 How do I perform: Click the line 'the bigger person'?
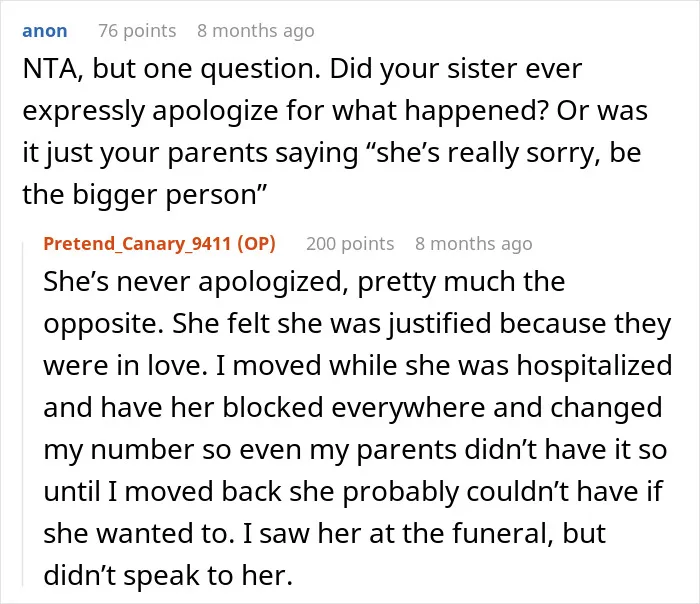[145, 195]
